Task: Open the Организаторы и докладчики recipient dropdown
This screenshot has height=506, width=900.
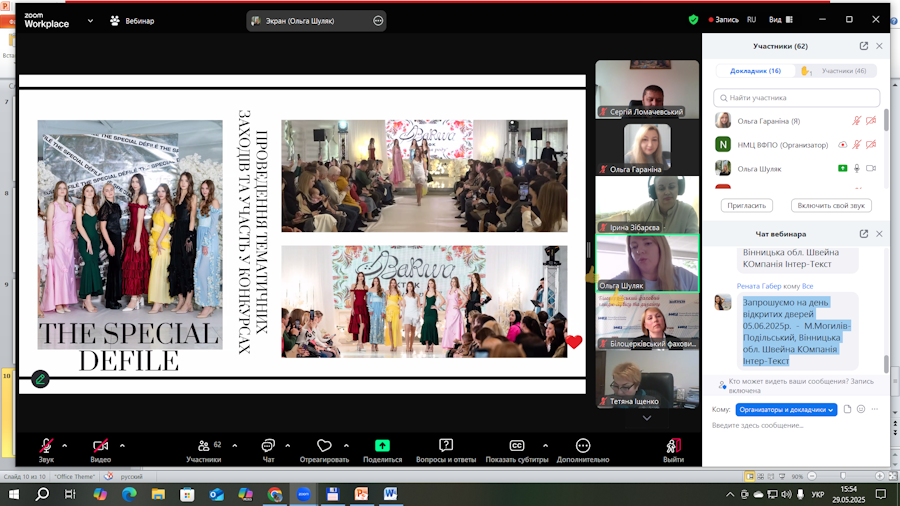Action: pos(786,410)
